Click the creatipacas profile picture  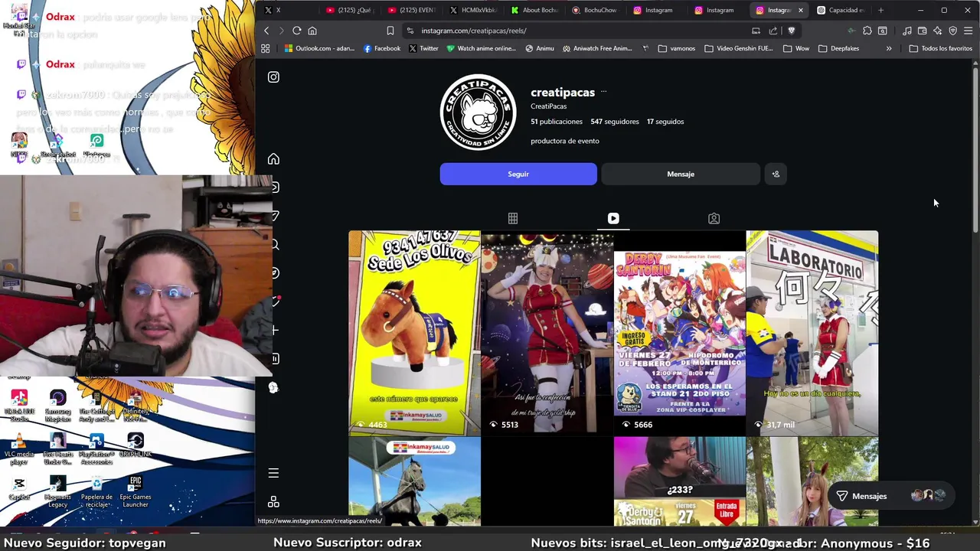(479, 112)
